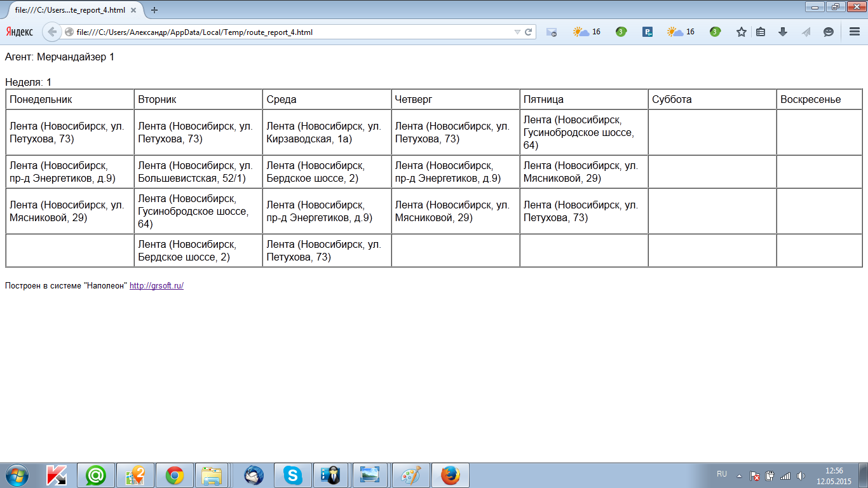The height and width of the screenshot is (488, 868).
Task: Open the downloads arrow panel
Action: click(783, 32)
